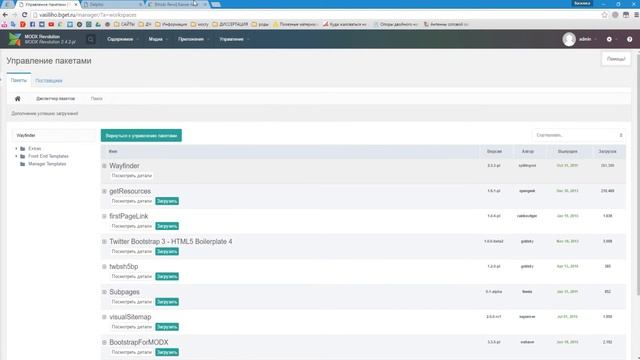Screen dimensions: 640x360
Task: Expand the Wayfinder package row
Action: point(104,166)
